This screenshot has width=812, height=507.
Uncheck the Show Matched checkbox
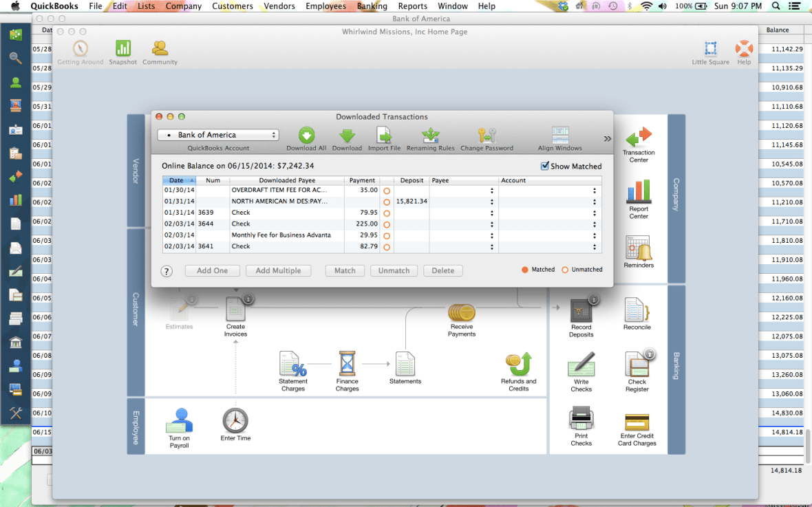pos(544,166)
